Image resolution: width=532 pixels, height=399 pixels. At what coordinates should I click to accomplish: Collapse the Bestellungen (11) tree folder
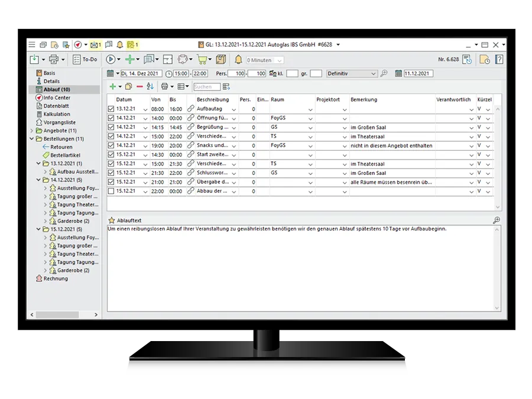(32, 139)
